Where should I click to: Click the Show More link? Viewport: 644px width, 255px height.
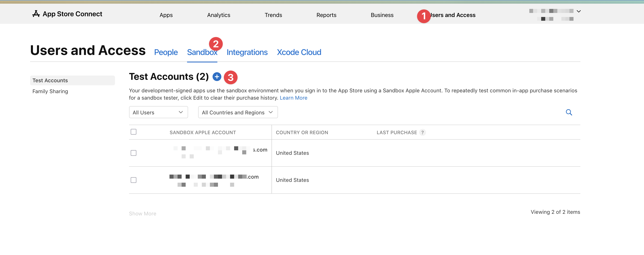pyautogui.click(x=142, y=214)
